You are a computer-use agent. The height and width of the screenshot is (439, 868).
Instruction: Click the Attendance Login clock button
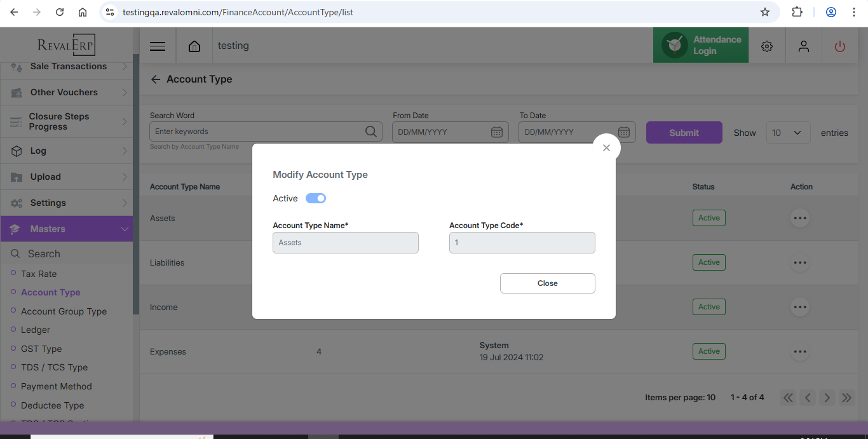pyautogui.click(x=700, y=46)
